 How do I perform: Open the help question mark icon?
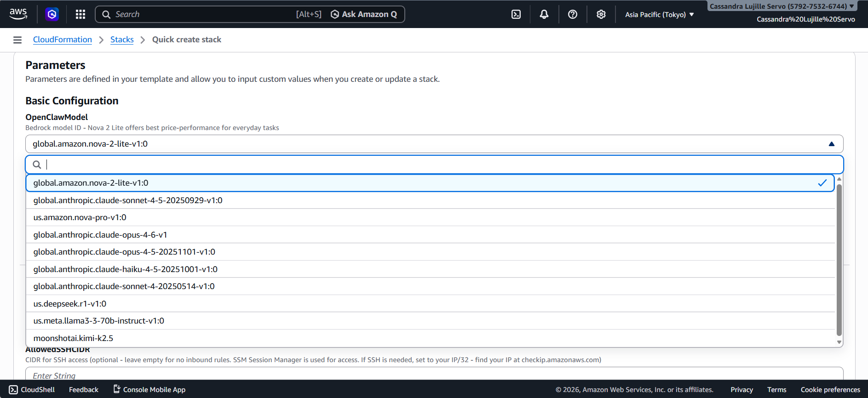click(x=573, y=14)
